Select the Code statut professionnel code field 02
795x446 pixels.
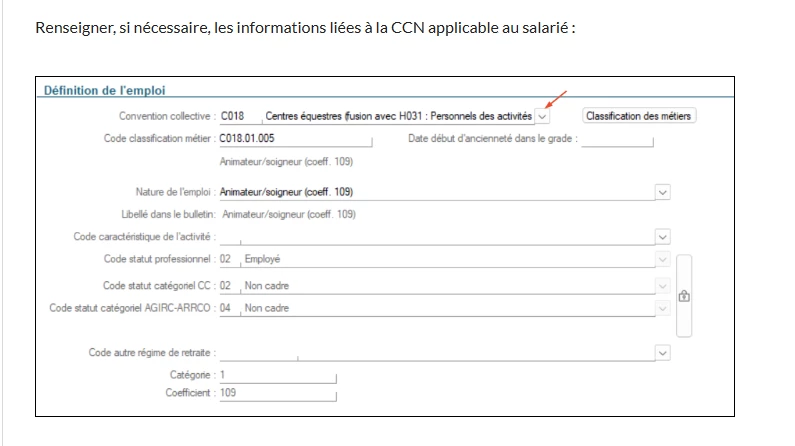click(x=229, y=260)
